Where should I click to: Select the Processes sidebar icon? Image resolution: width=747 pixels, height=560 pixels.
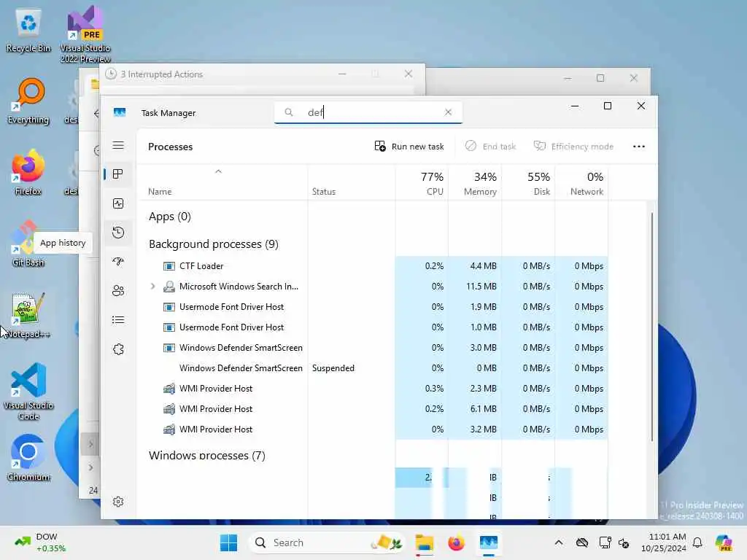118,174
